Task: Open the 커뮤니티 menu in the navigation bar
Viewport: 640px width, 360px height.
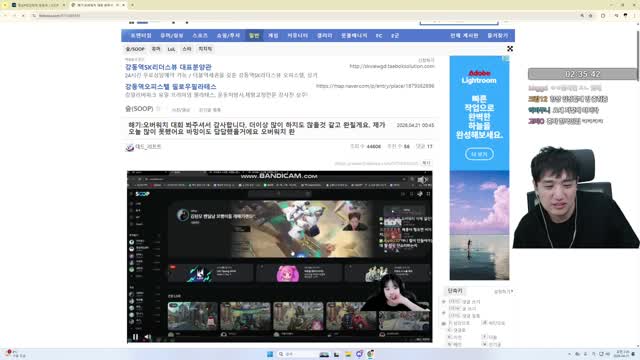Action: tap(298, 36)
